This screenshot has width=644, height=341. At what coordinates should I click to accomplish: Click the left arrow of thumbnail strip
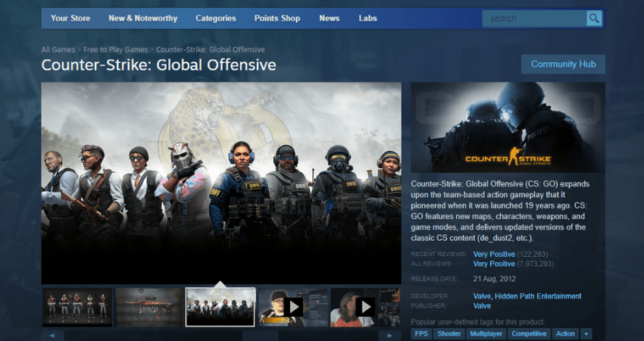(x=52, y=336)
